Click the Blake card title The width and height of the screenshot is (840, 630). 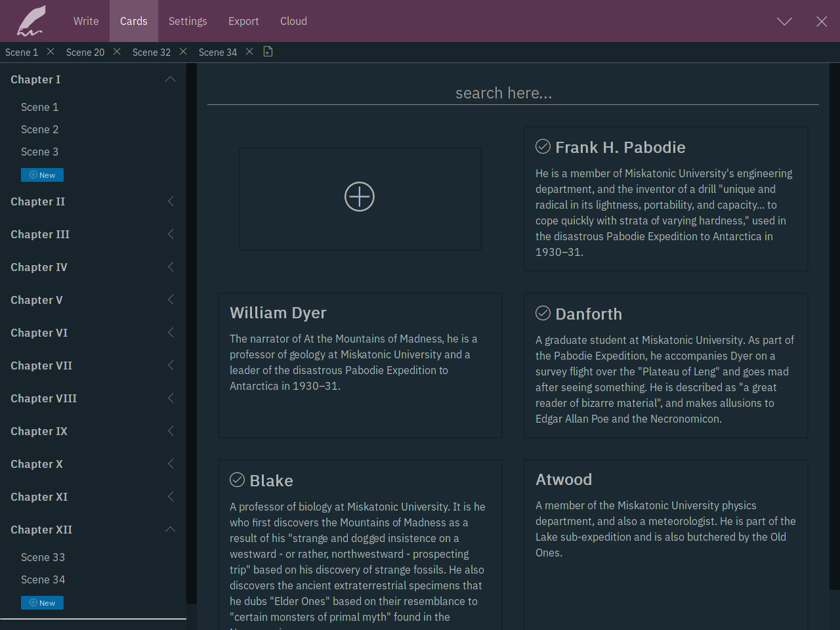[271, 480]
